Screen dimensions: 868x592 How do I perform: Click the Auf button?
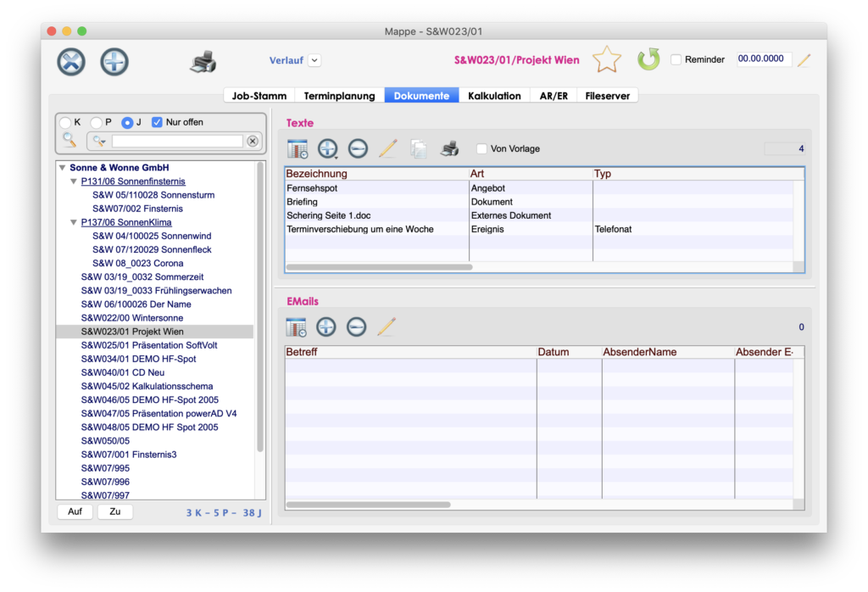(x=75, y=511)
